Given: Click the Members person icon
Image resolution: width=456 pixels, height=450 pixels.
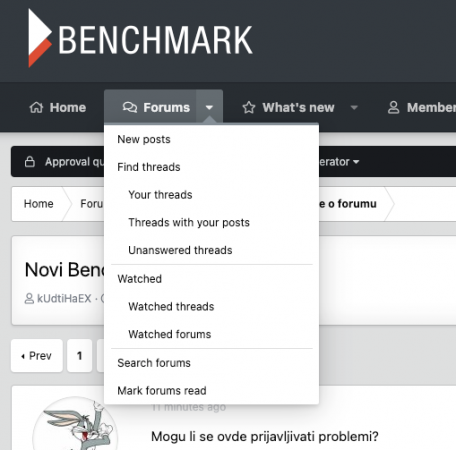Looking at the screenshot, I should point(394,107).
